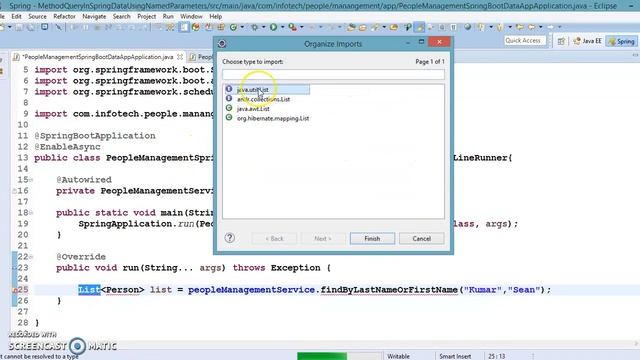
Task: Click the Debug gear toolbar icon
Action: click(x=254, y=27)
